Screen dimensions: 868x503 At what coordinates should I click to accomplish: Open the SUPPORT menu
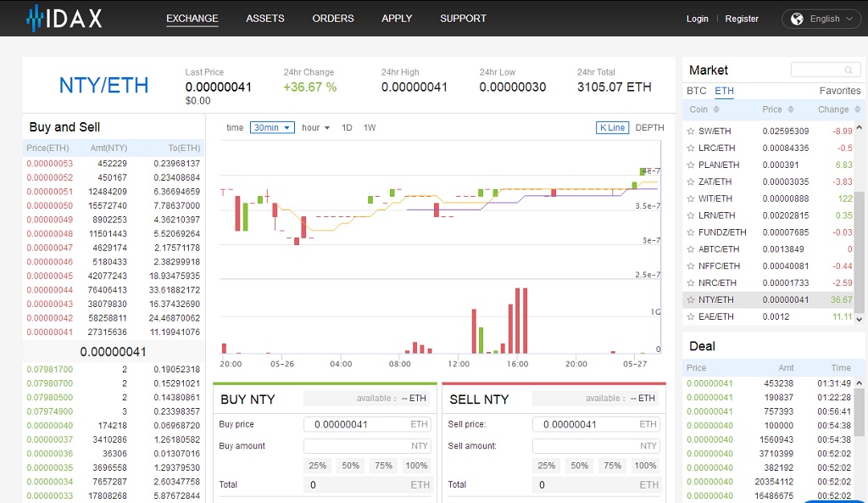463,19
